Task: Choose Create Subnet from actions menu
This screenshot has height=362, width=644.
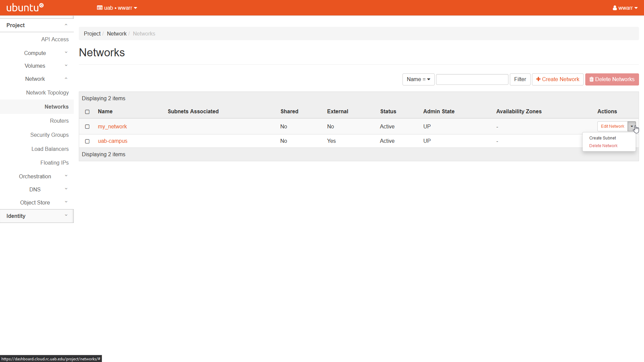Action: [602, 138]
